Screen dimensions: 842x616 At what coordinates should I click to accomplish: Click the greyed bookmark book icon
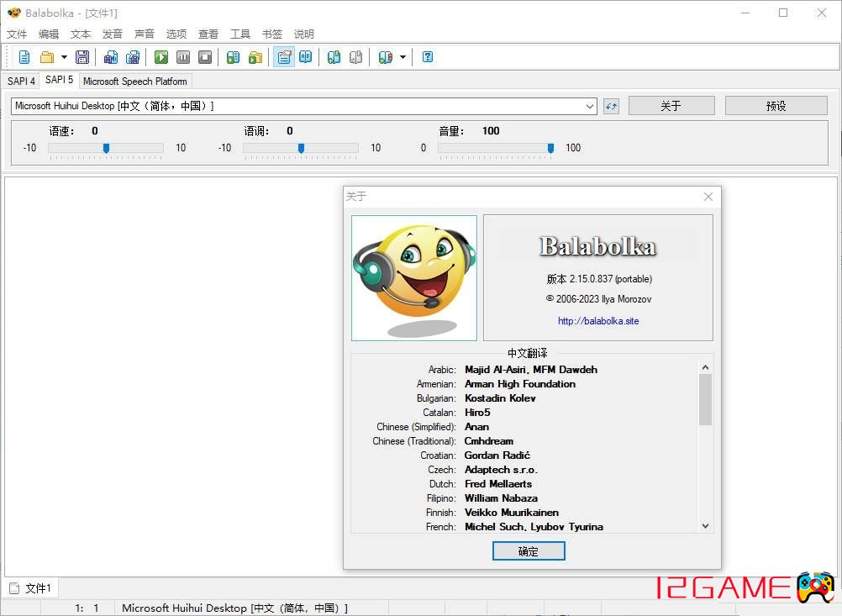click(355, 57)
